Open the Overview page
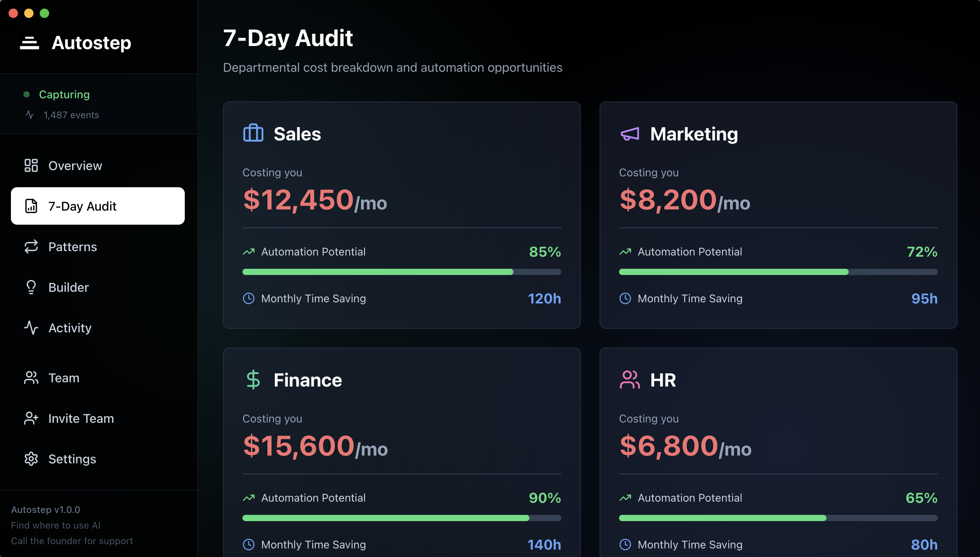This screenshot has width=980, height=557. point(75,166)
